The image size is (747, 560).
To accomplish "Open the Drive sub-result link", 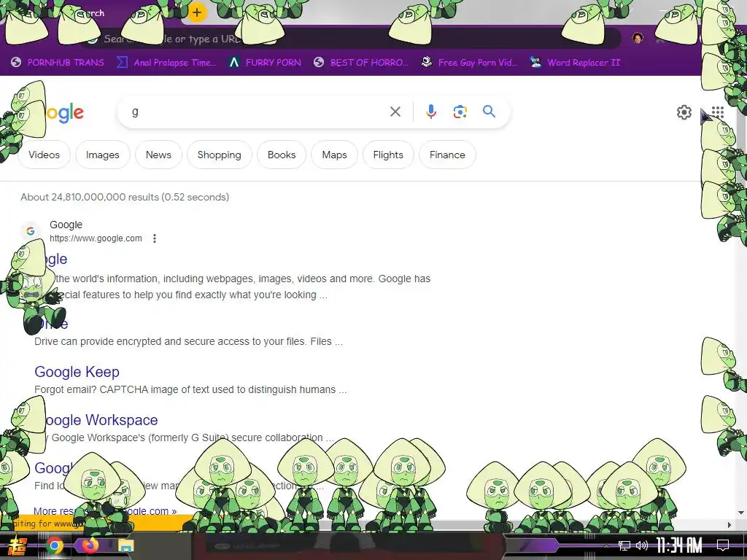I will tap(51, 324).
